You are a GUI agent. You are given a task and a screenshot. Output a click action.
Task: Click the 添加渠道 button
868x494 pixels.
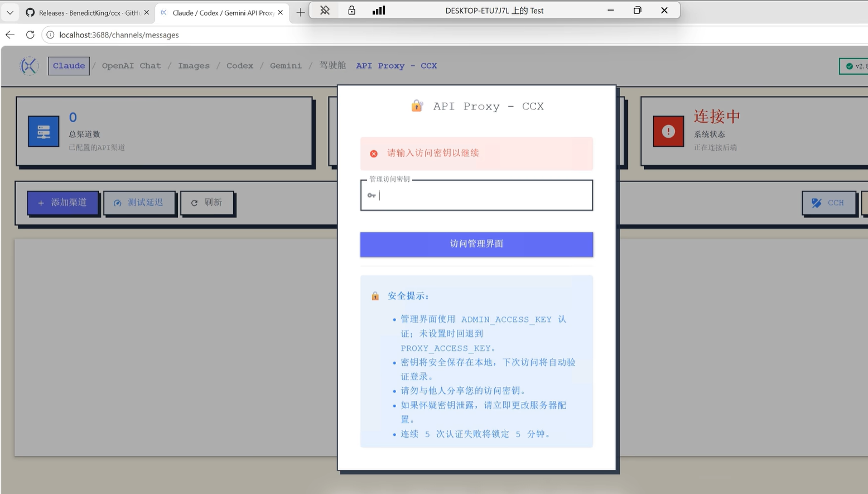click(x=63, y=203)
